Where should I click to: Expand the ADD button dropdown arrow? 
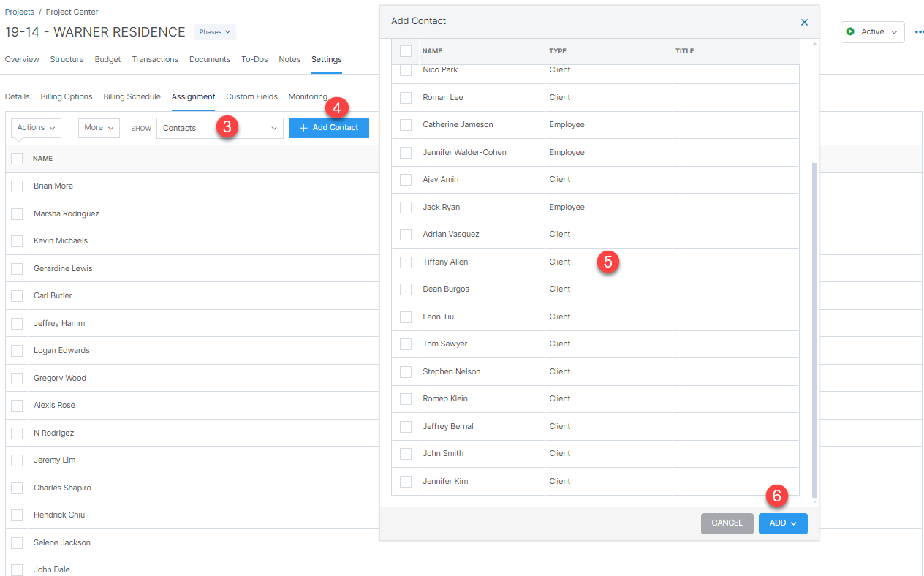pyautogui.click(x=793, y=523)
